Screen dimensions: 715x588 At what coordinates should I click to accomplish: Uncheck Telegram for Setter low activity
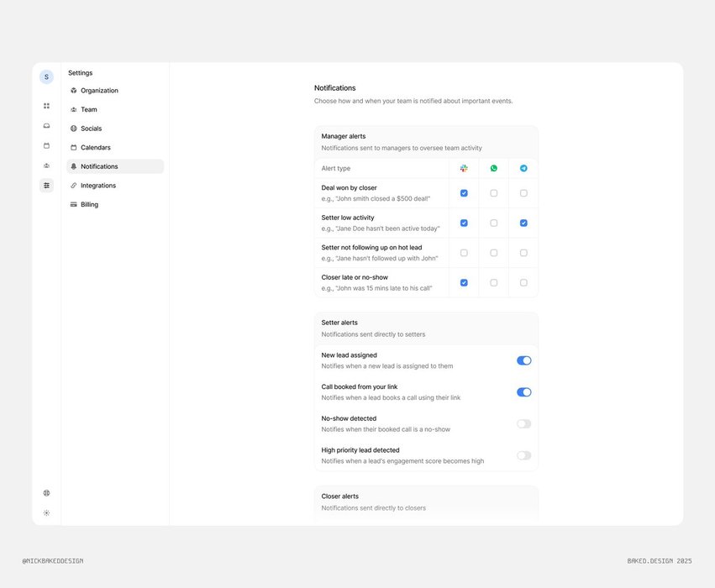pyautogui.click(x=523, y=223)
